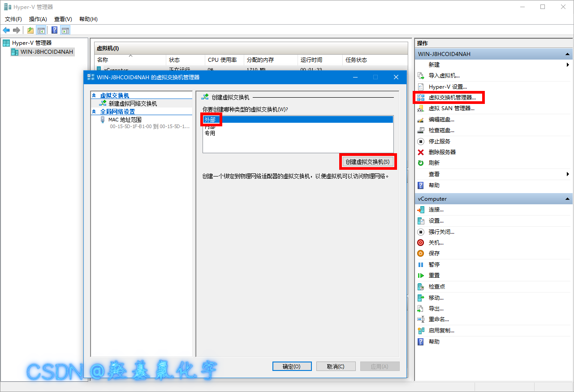Click the green 刷新 action

point(420,163)
